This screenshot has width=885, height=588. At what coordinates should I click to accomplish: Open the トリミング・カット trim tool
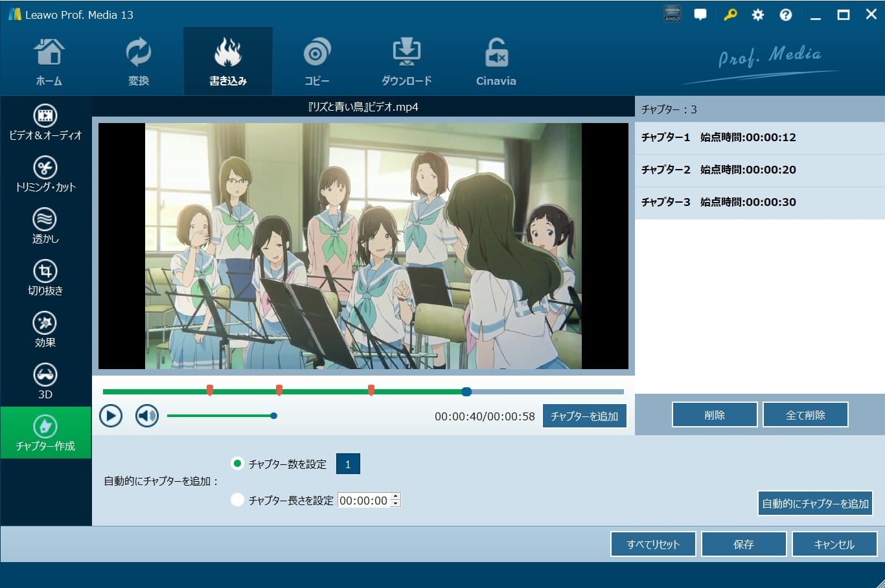pos(45,174)
